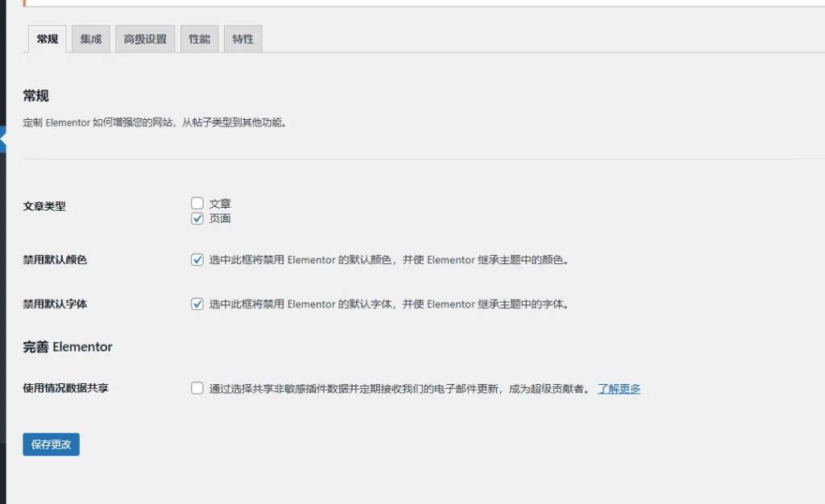Click the color description text mentioning 默认颜色
The height and width of the screenshot is (504, 825).
click(x=389, y=259)
